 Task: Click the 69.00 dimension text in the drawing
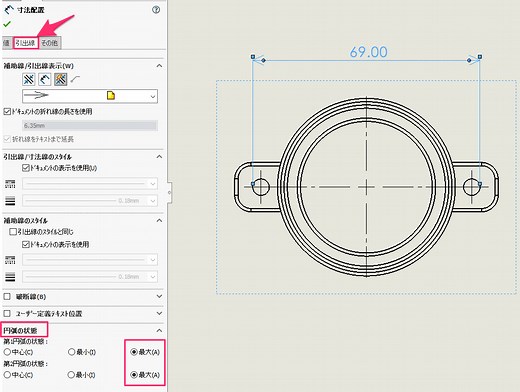(x=368, y=52)
